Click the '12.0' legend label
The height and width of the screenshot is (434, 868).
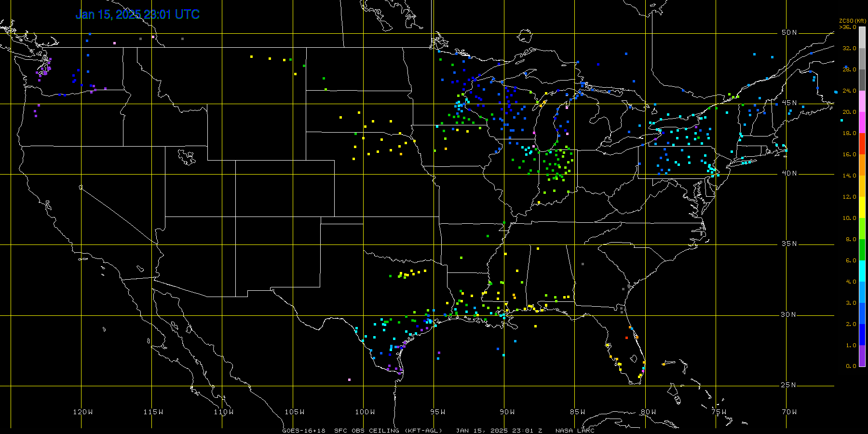coord(849,197)
